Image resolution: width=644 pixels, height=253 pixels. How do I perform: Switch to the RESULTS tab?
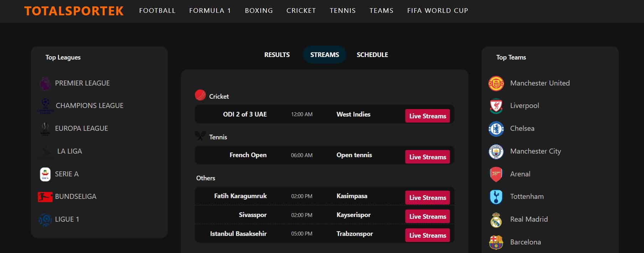click(x=277, y=55)
